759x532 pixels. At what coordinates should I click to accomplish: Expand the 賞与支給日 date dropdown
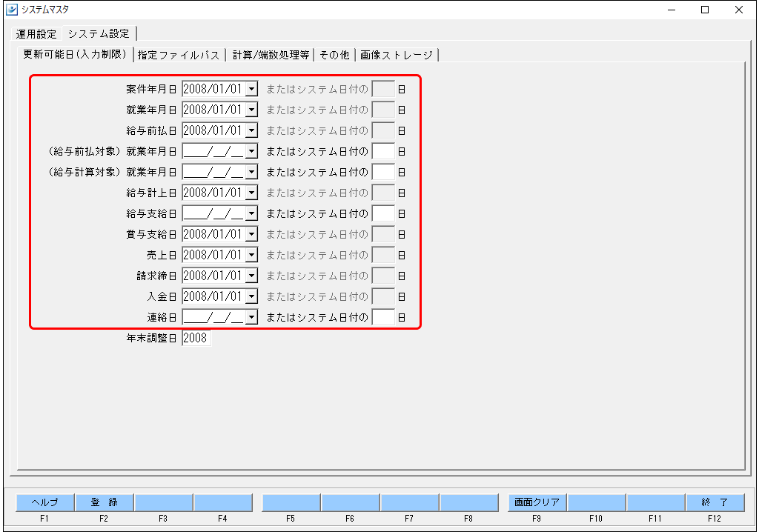coord(252,234)
